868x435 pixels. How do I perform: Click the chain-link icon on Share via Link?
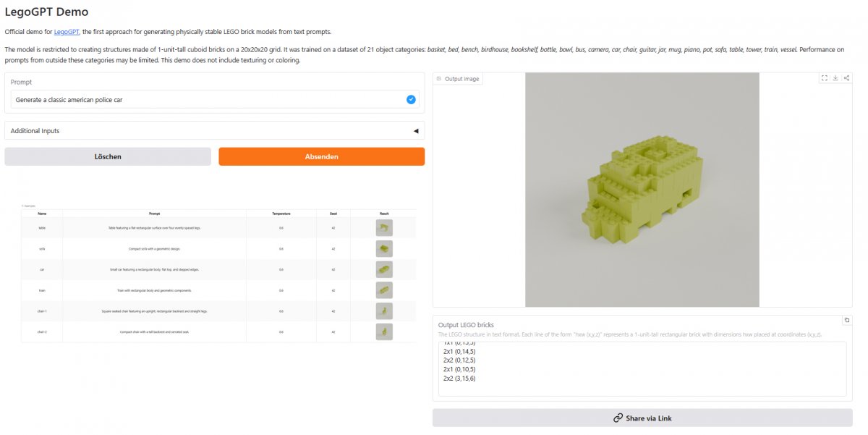click(618, 418)
